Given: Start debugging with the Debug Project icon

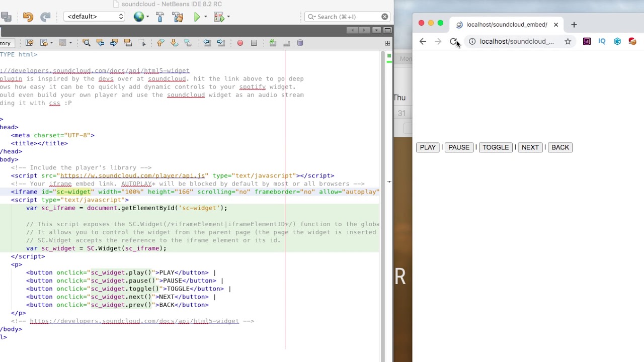Looking at the screenshot, I should tap(218, 17).
